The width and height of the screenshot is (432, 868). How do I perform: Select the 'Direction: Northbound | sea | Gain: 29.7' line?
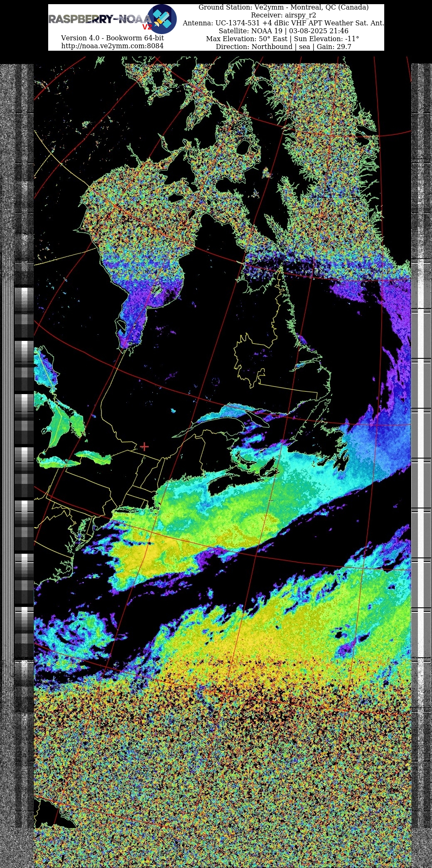(284, 47)
